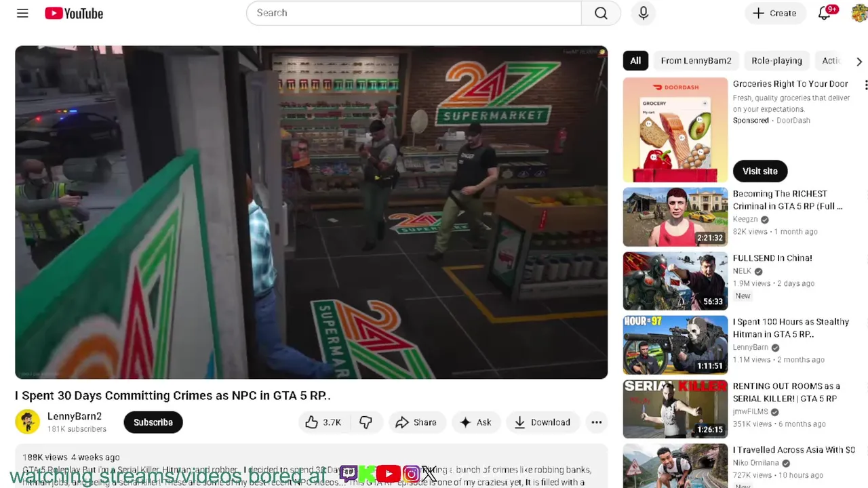Image resolution: width=868 pixels, height=488 pixels.
Task: Open I Travelled Across Asia thumbnail
Action: 675,466
